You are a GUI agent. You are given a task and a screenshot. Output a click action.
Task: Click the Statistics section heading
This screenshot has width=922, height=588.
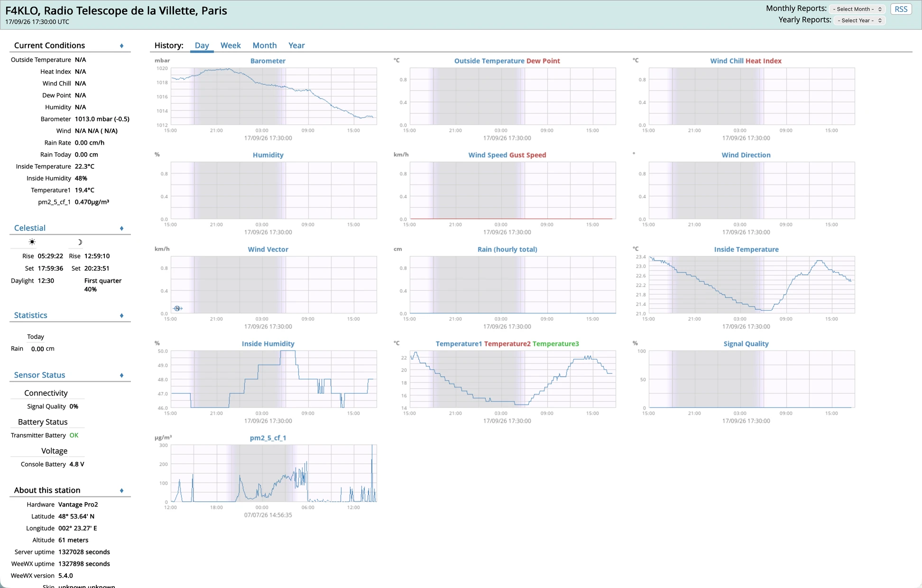[31, 315]
